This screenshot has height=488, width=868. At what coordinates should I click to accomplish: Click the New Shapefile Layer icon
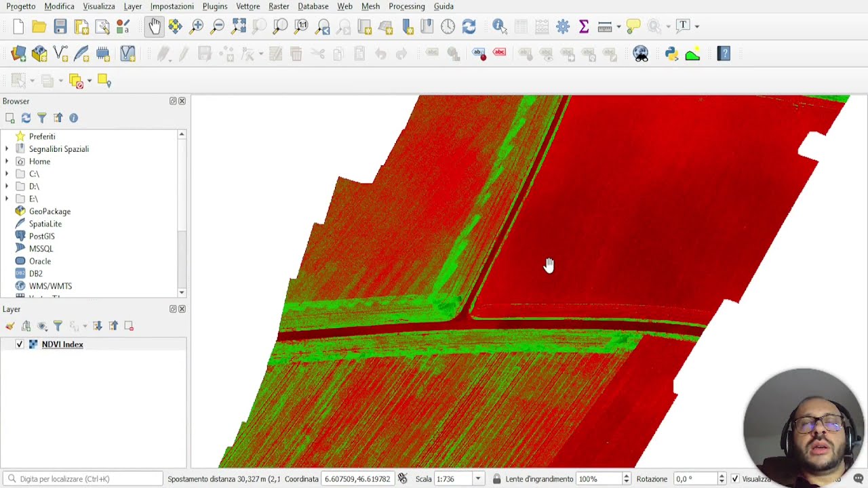coord(60,54)
